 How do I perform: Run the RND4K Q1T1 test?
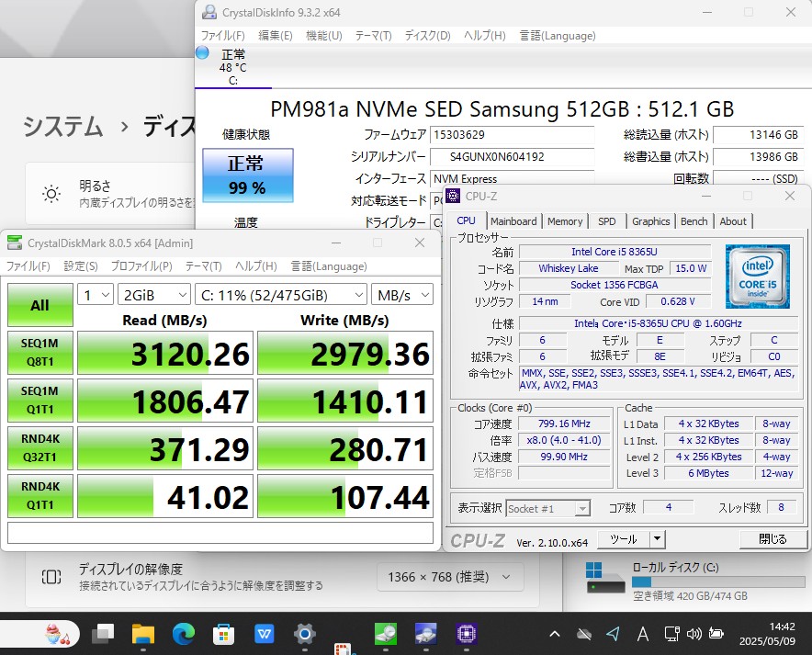click(39, 495)
